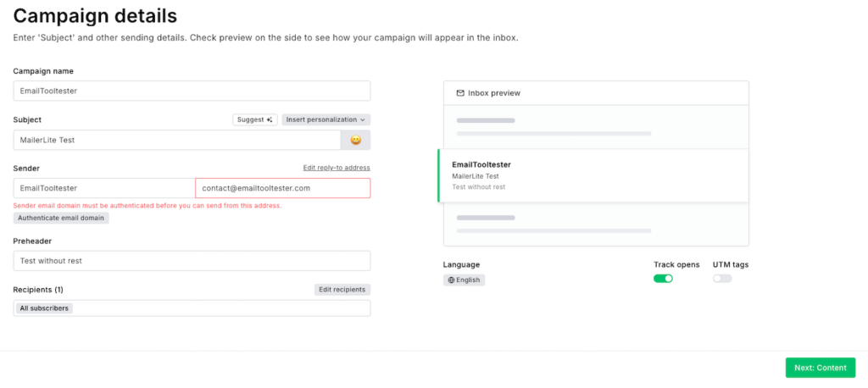Click the sender authentication error message
The image size is (868, 388).
(147, 205)
